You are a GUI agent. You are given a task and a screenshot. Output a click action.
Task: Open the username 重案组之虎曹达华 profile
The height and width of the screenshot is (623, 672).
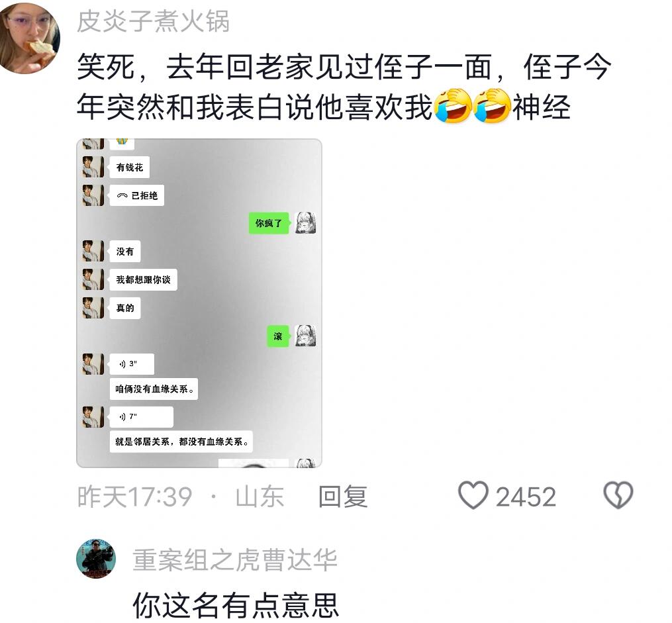[235, 559]
